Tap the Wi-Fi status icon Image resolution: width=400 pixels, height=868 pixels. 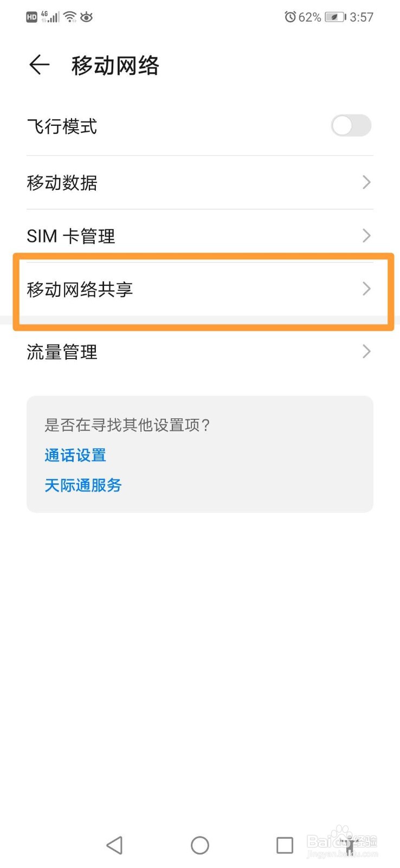click(x=69, y=17)
